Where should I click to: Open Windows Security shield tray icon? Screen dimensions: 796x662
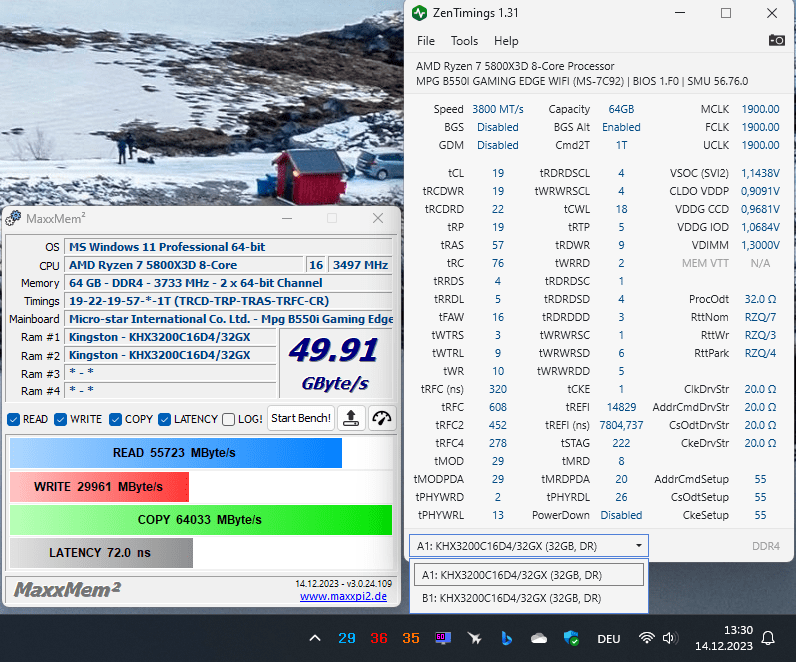tap(571, 638)
